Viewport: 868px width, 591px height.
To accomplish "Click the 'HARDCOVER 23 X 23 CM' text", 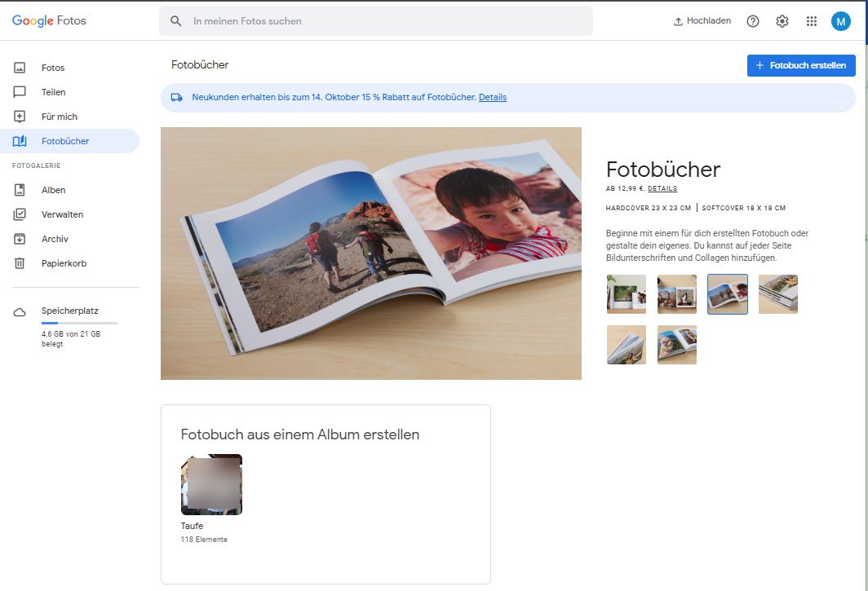I will [649, 208].
